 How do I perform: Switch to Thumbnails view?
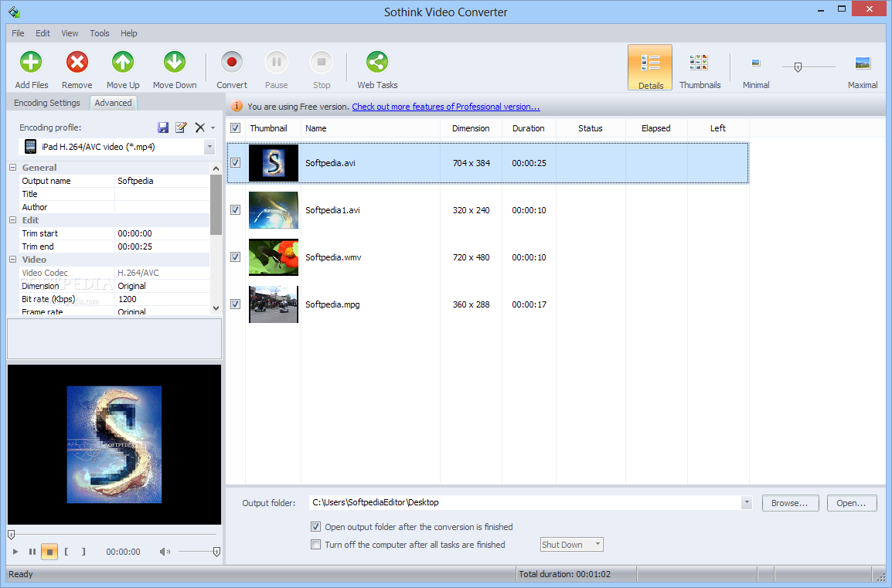point(700,68)
